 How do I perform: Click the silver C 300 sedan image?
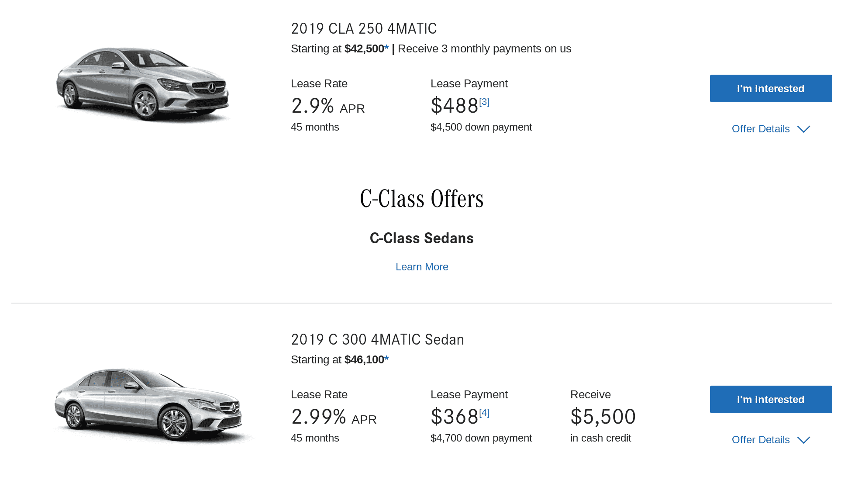coord(148,404)
